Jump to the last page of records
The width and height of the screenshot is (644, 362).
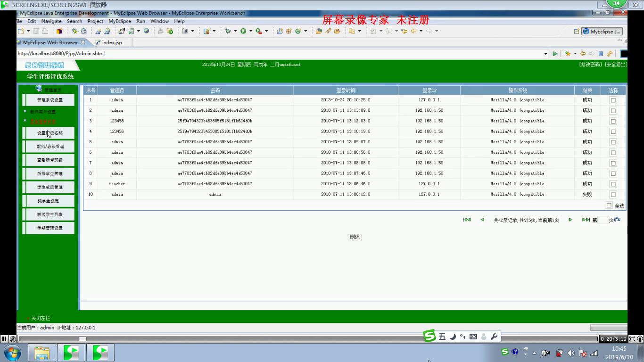click(x=586, y=220)
